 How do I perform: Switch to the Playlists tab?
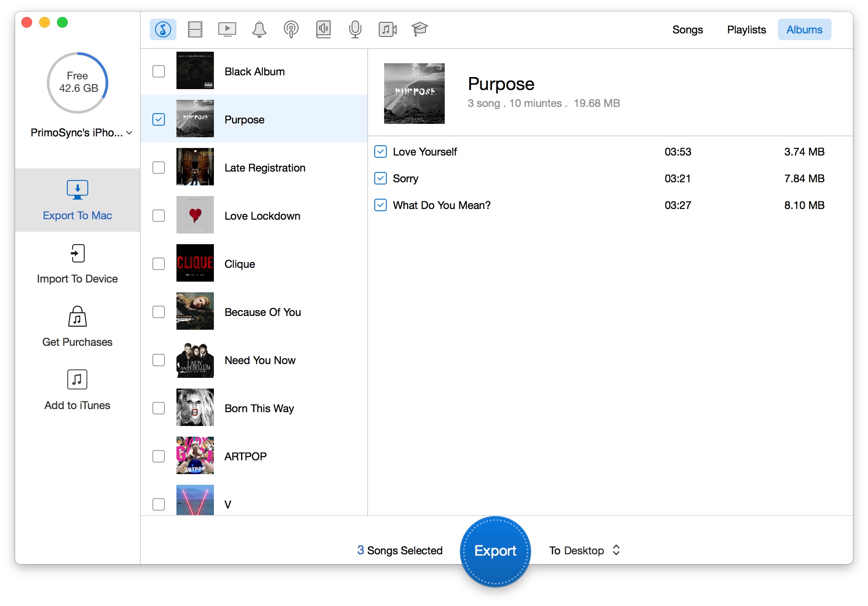click(x=746, y=29)
